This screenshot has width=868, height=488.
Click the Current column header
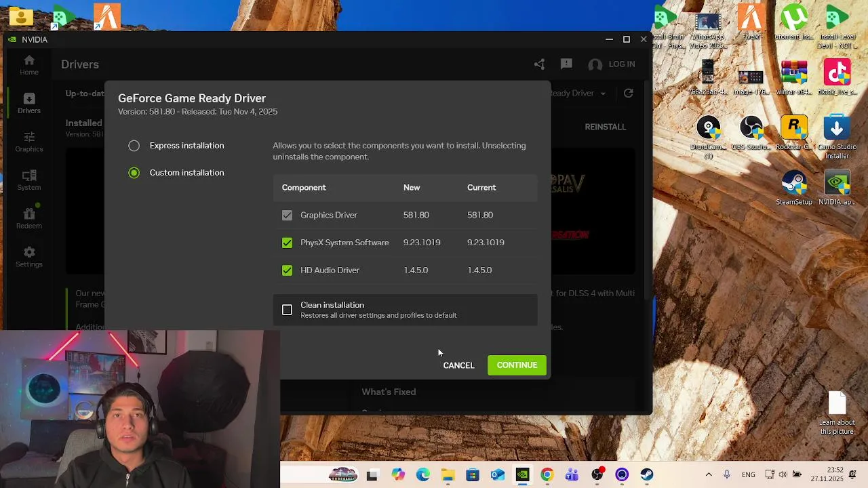click(x=481, y=188)
